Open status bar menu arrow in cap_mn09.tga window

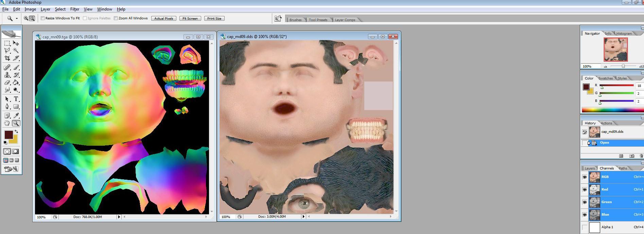coord(119,217)
